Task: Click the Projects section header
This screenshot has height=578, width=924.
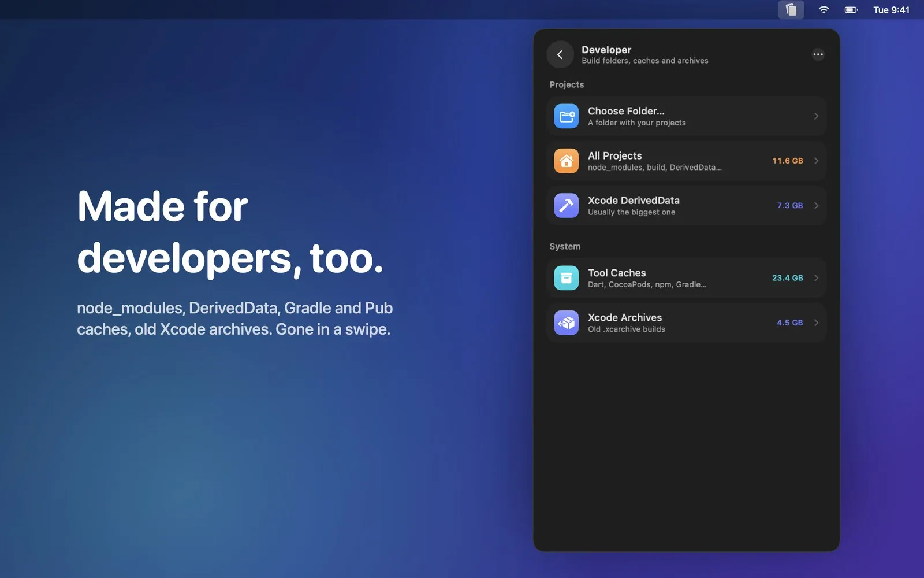Action: tap(567, 84)
